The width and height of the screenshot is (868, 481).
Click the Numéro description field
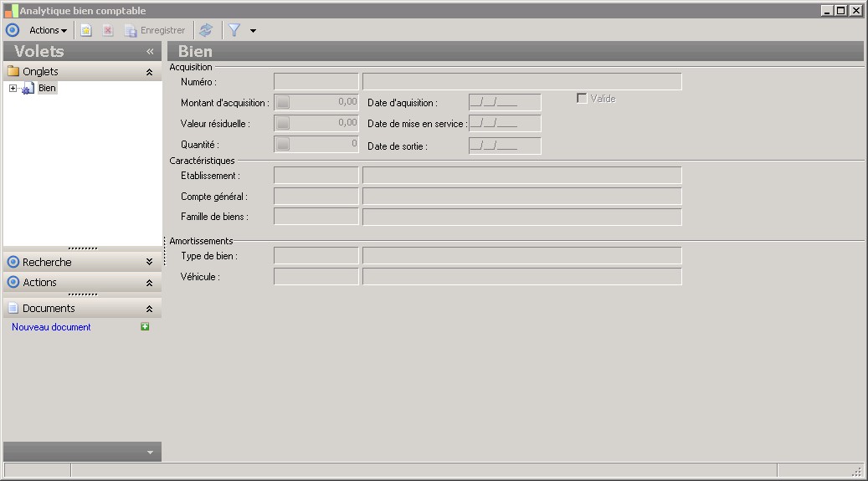tap(522, 81)
